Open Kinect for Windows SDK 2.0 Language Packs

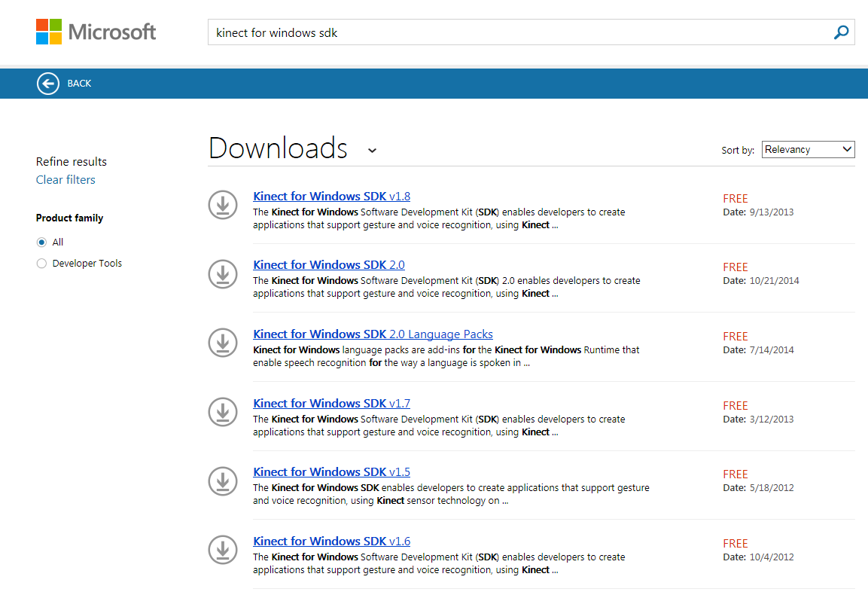click(373, 334)
